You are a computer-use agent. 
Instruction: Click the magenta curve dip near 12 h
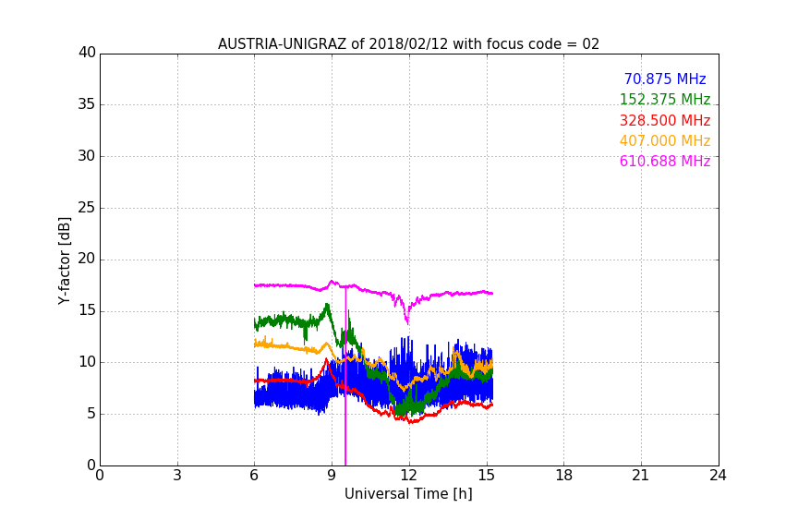pyautogui.click(x=406, y=318)
